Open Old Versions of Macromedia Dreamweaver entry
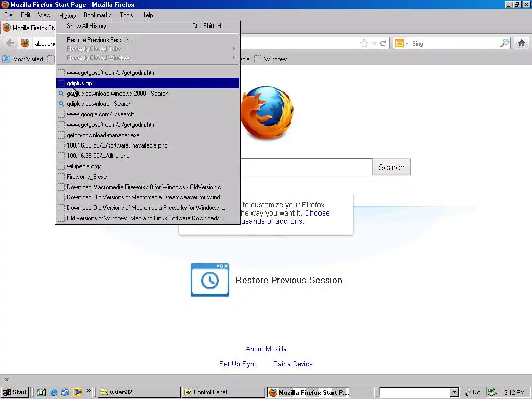This screenshot has width=532, height=399. [x=148, y=197]
